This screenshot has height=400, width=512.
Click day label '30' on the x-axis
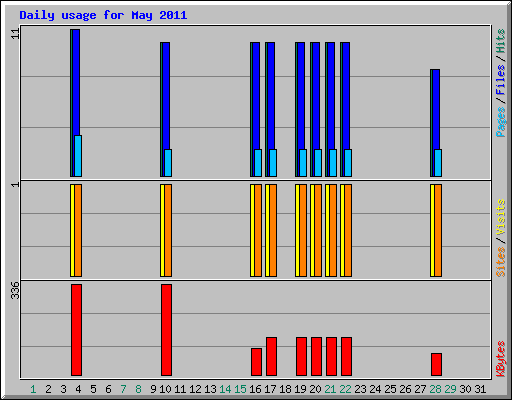point(465,389)
